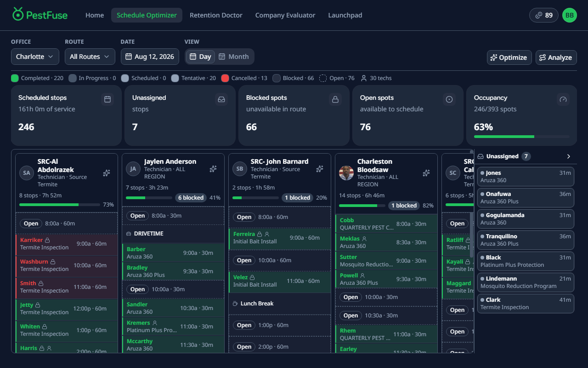Click the PestFuse bug logo
Viewport: 588px width, 368px height.
(18, 14)
